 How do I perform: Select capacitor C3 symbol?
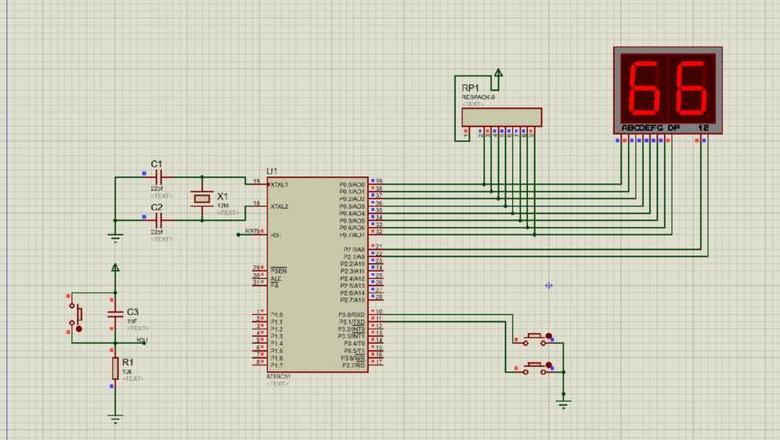point(115,314)
